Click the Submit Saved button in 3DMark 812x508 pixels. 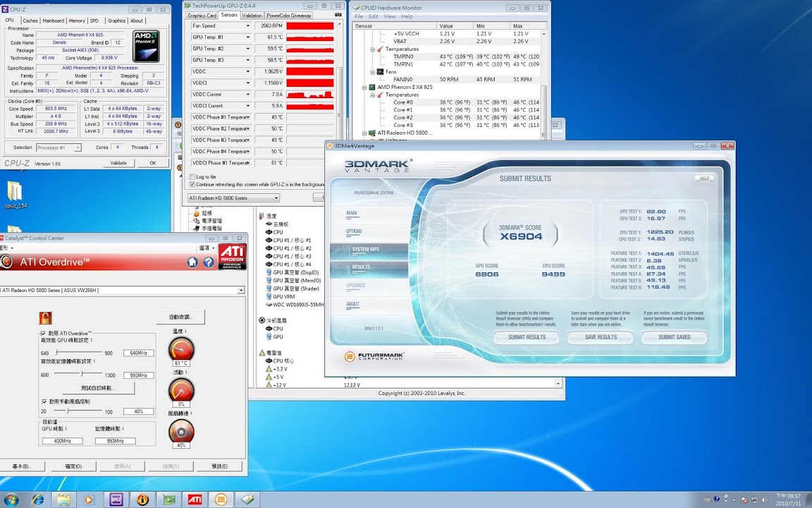675,337
